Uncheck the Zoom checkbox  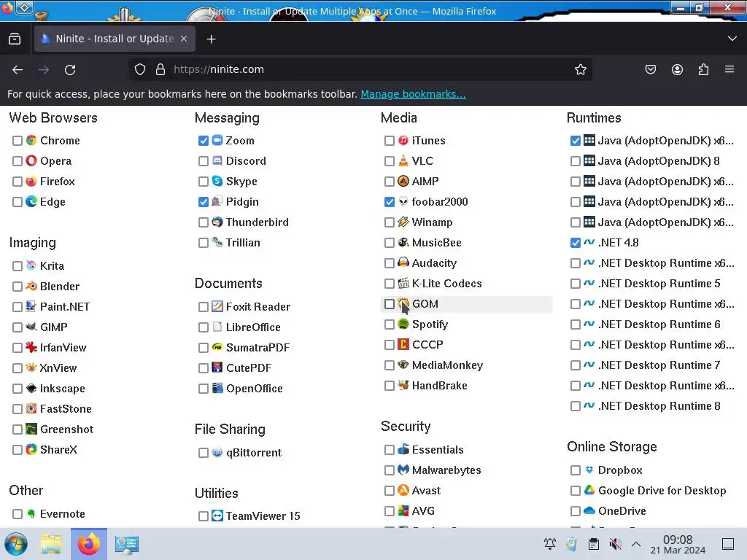204,141
